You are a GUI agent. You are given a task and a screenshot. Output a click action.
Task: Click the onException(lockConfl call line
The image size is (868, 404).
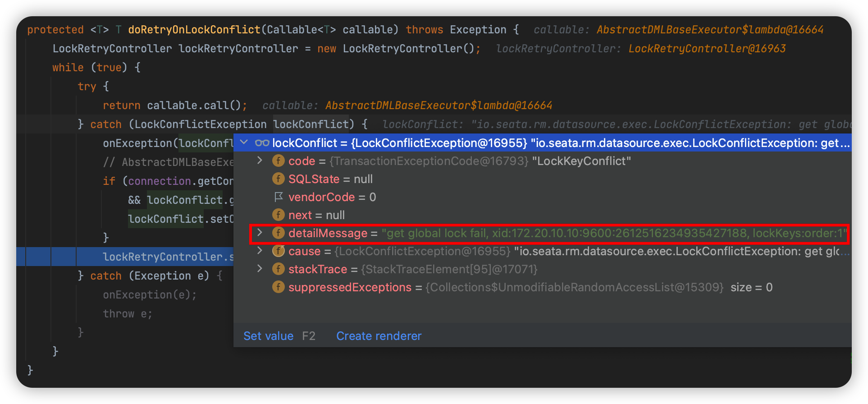(x=168, y=143)
